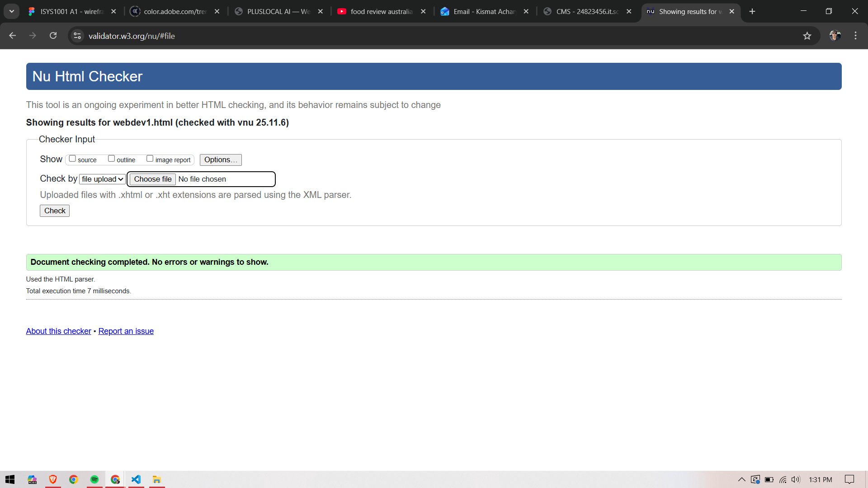The width and height of the screenshot is (868, 488).
Task: Bookmark this page with star icon
Action: 807,36
